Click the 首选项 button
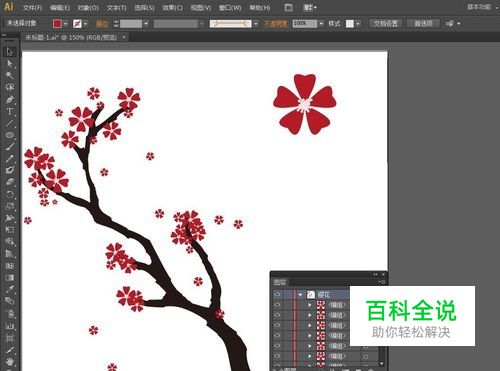The width and height of the screenshot is (500, 371). tap(423, 24)
